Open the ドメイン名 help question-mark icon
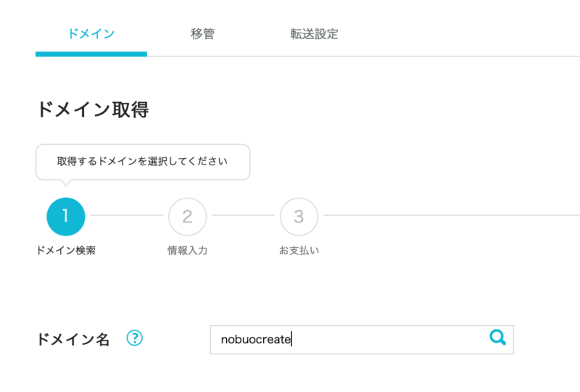This screenshot has height=392, width=580. coord(134,338)
